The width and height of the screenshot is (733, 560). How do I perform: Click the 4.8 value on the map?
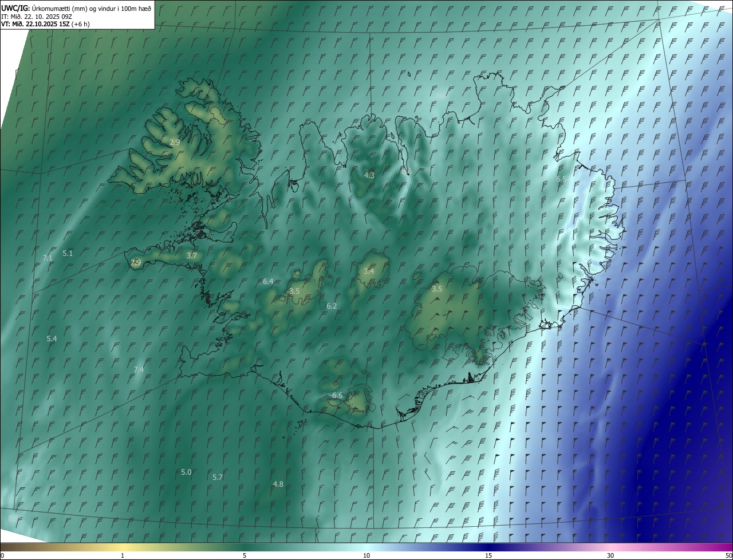[x=278, y=484]
